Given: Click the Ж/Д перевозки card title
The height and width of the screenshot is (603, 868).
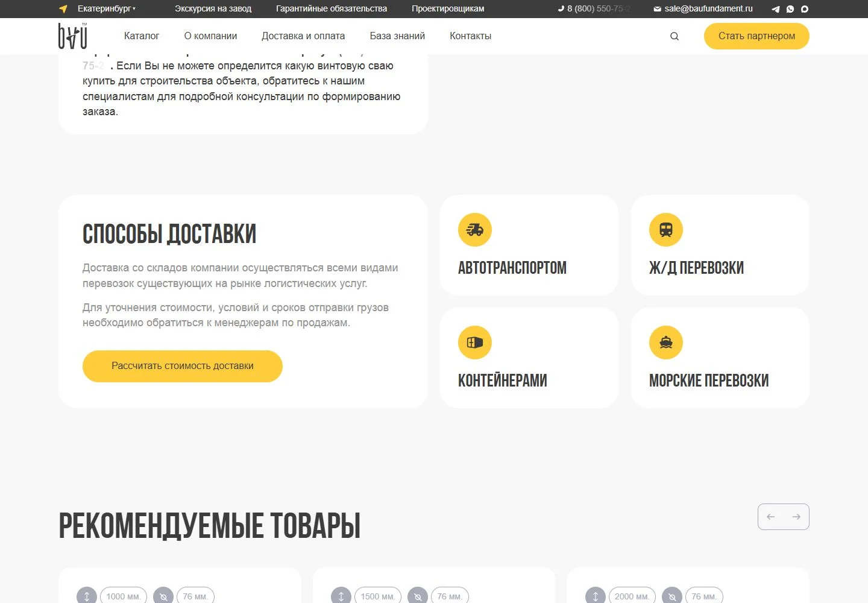Looking at the screenshot, I should pos(696,268).
